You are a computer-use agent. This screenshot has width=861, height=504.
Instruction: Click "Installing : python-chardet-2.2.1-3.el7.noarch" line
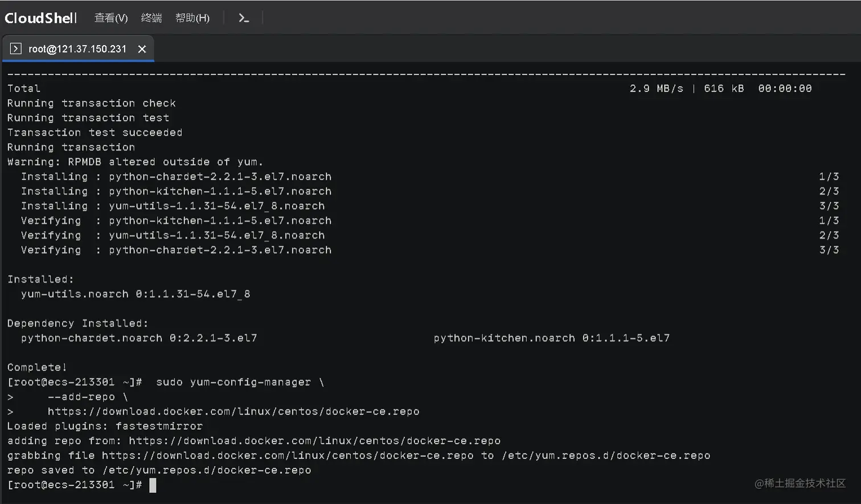coord(176,177)
